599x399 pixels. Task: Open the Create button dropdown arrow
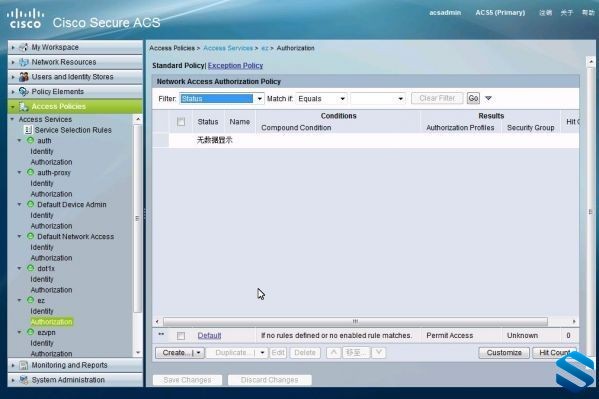click(199, 352)
